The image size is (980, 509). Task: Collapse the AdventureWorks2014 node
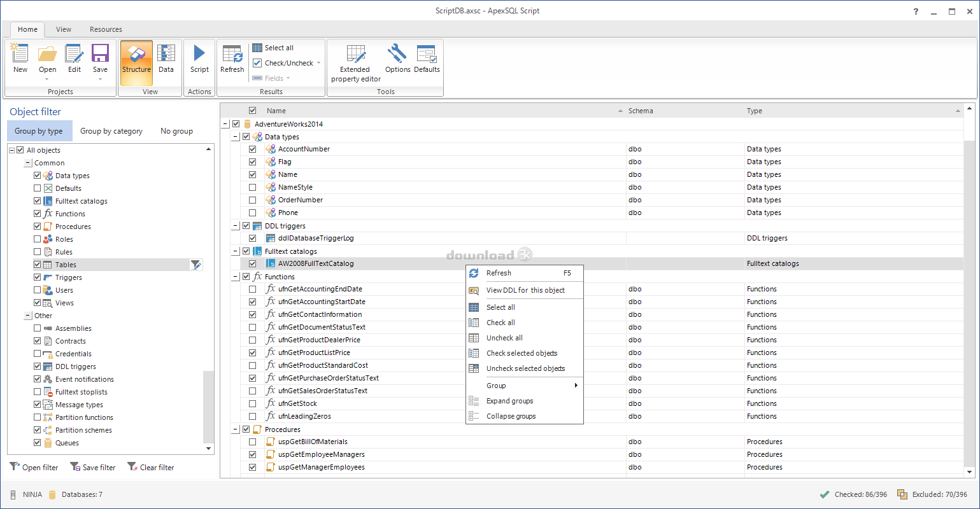(225, 124)
